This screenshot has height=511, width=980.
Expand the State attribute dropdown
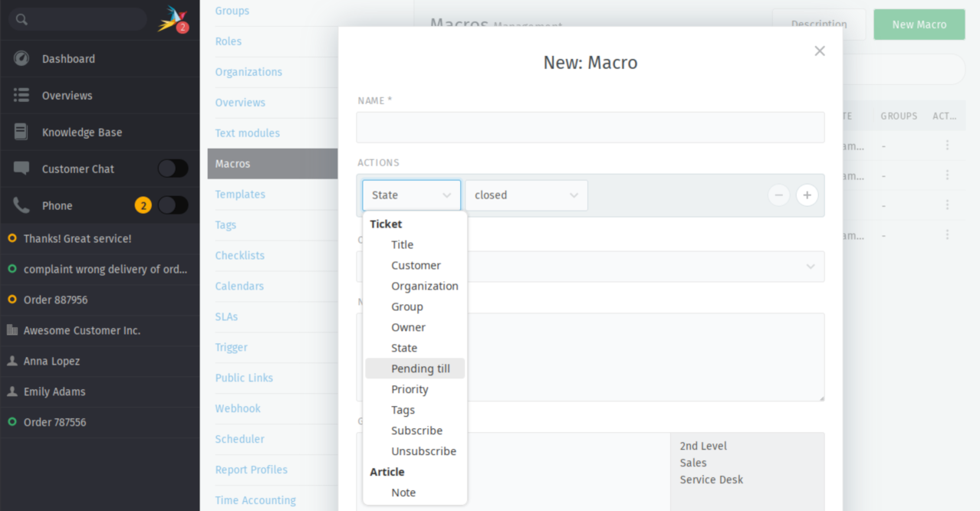412,195
